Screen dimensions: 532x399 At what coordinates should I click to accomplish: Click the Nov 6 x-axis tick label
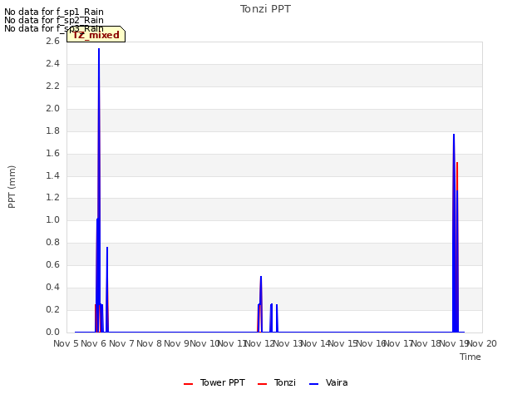pos(94,343)
